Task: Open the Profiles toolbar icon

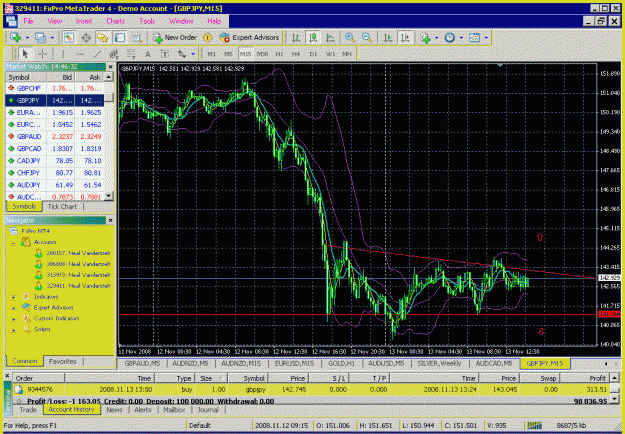Action: point(40,37)
